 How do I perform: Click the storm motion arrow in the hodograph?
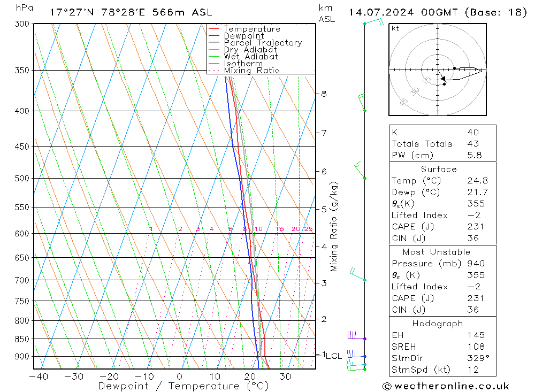point(442,79)
